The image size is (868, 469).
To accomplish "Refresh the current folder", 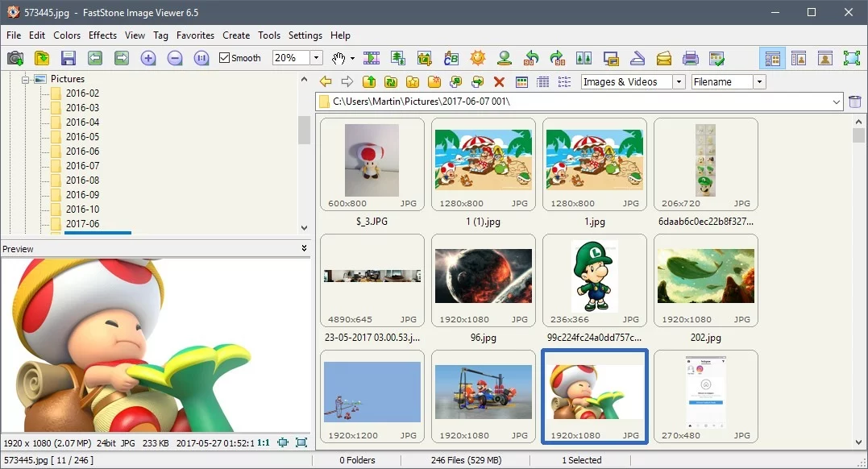I will pyautogui.click(x=391, y=82).
